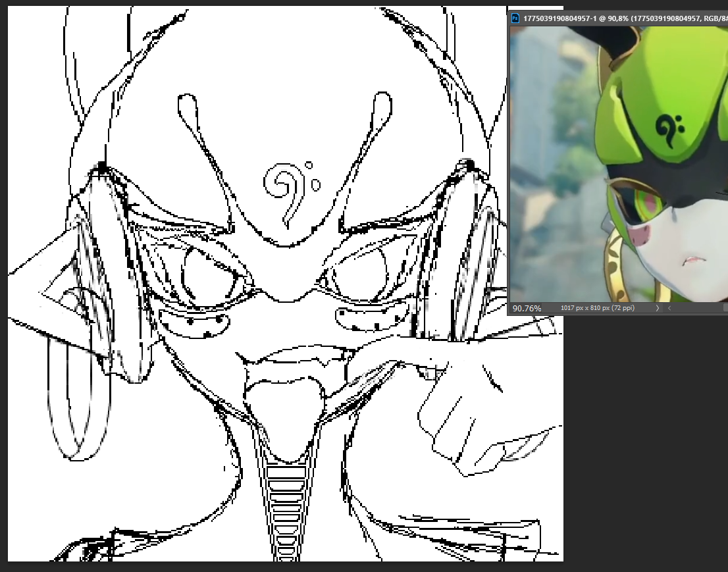Click the line art canvas in the main document

click(286, 284)
